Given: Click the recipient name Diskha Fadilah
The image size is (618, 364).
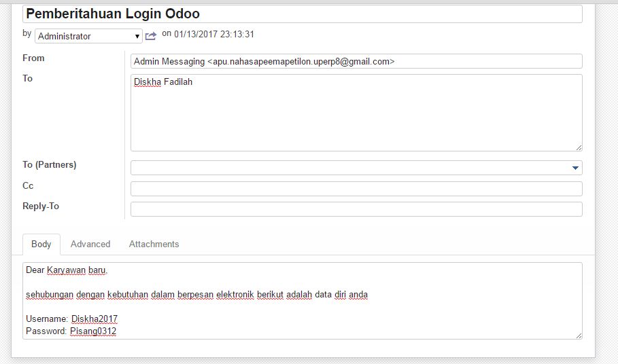Looking at the screenshot, I should click(163, 82).
